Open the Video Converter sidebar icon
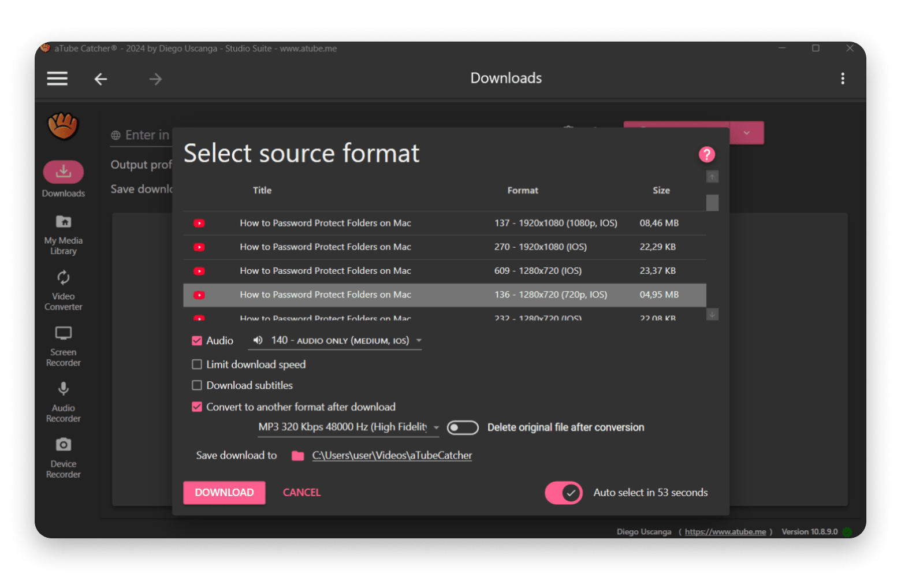This screenshot has width=901, height=588. pos(64,278)
